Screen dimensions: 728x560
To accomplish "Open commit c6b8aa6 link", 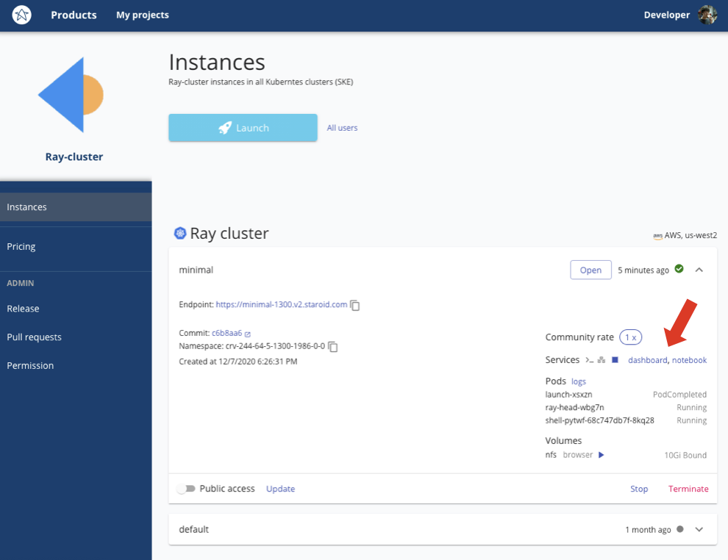I will (x=227, y=333).
